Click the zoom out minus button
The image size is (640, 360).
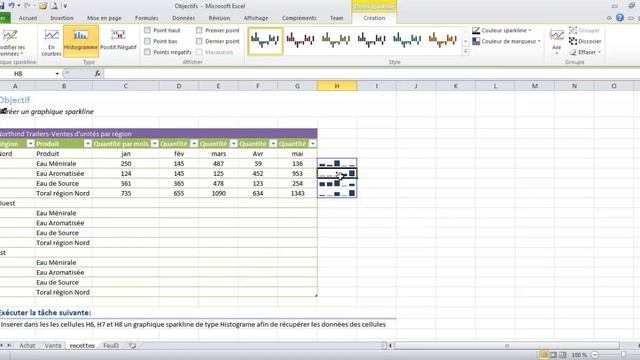(x=595, y=355)
